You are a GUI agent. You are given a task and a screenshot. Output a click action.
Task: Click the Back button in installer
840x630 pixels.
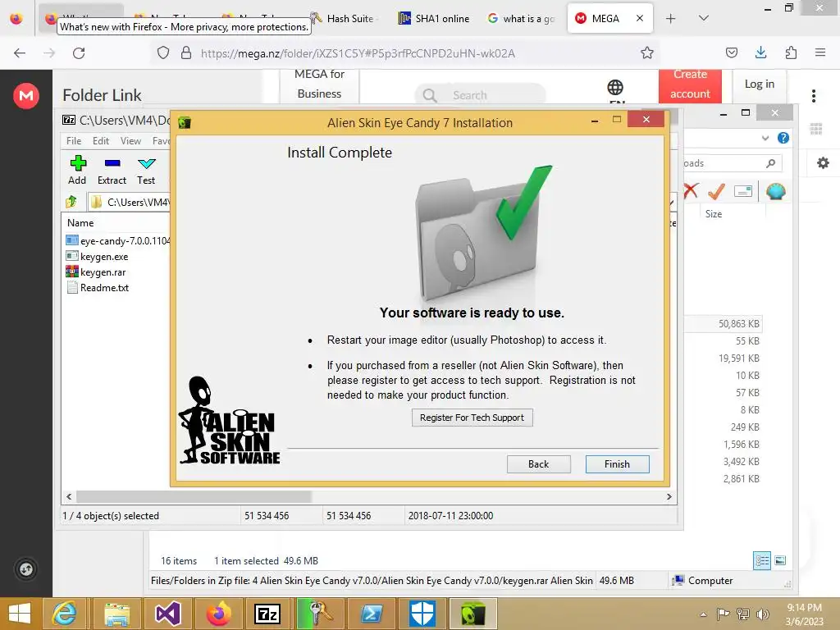coord(538,464)
